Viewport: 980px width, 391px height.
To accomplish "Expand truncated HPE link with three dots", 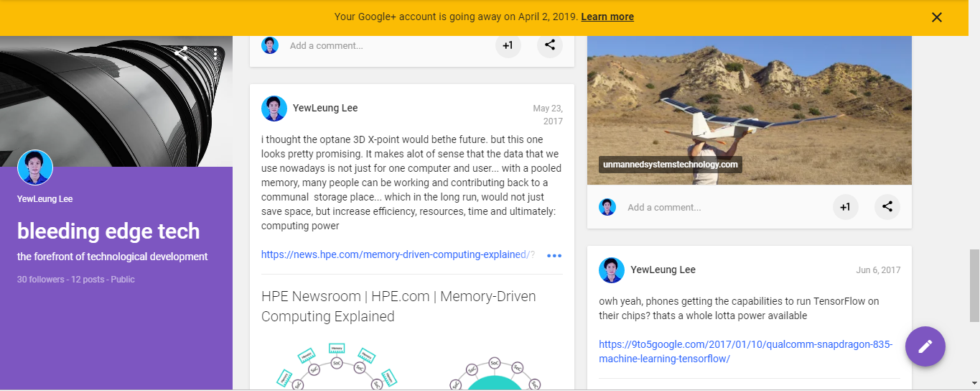I will click(x=554, y=255).
